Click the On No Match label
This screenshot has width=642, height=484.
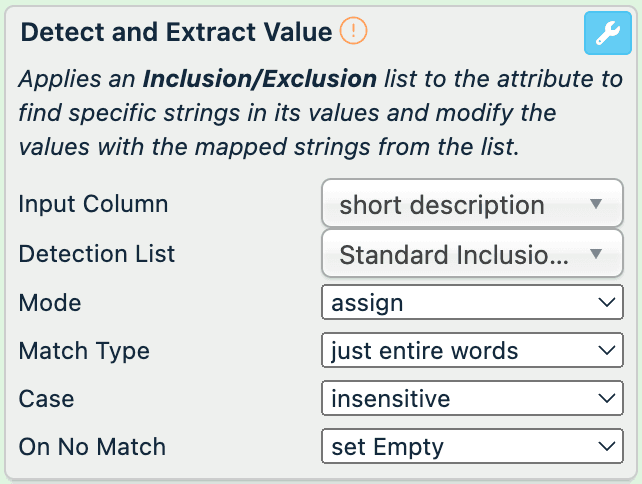pyautogui.click(x=92, y=447)
